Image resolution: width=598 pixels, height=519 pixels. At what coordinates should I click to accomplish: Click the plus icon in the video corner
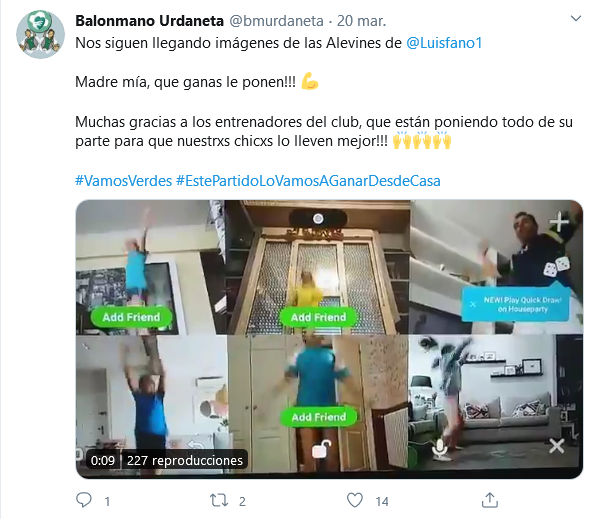click(559, 222)
